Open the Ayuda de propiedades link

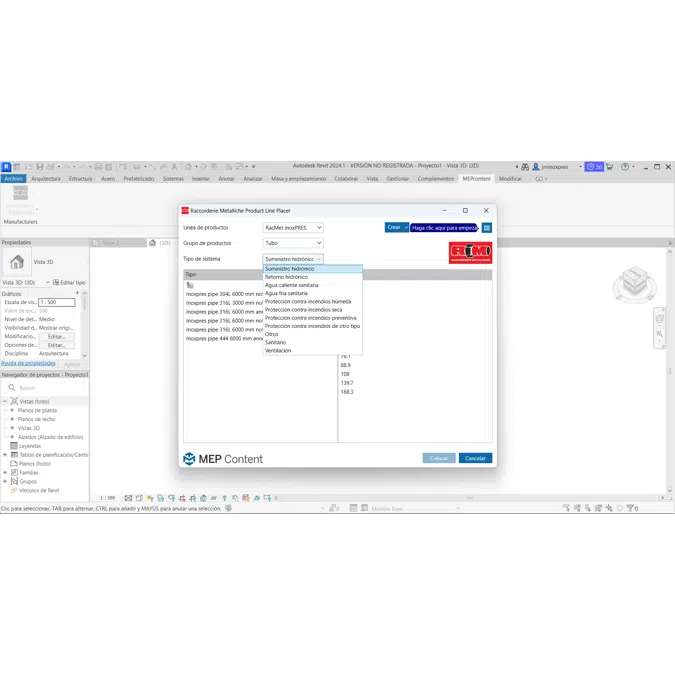pyautogui.click(x=28, y=363)
